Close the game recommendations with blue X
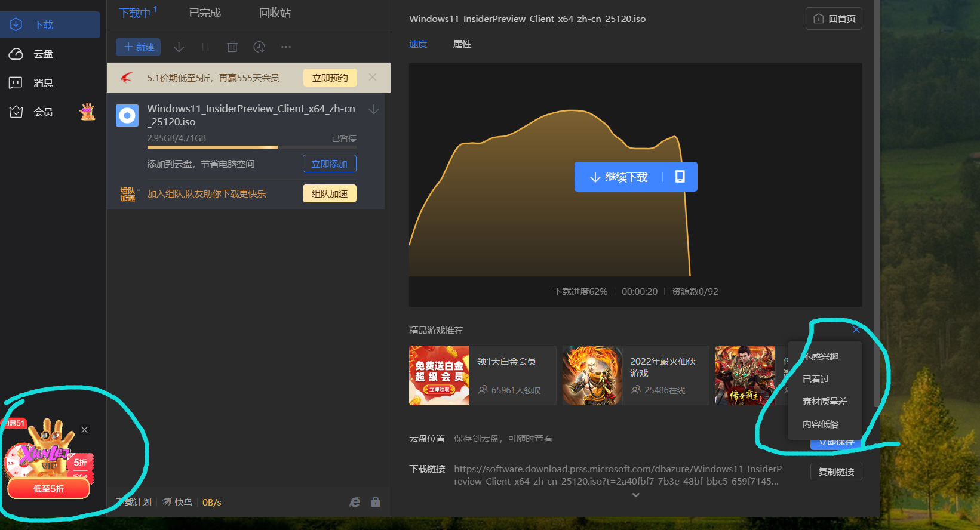Image resolution: width=980 pixels, height=530 pixels. pos(856,329)
